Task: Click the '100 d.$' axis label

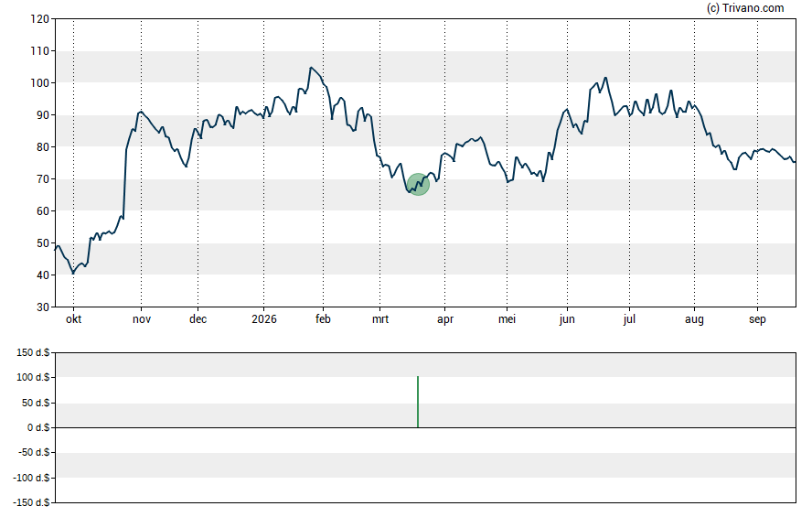Action: [x=33, y=378]
